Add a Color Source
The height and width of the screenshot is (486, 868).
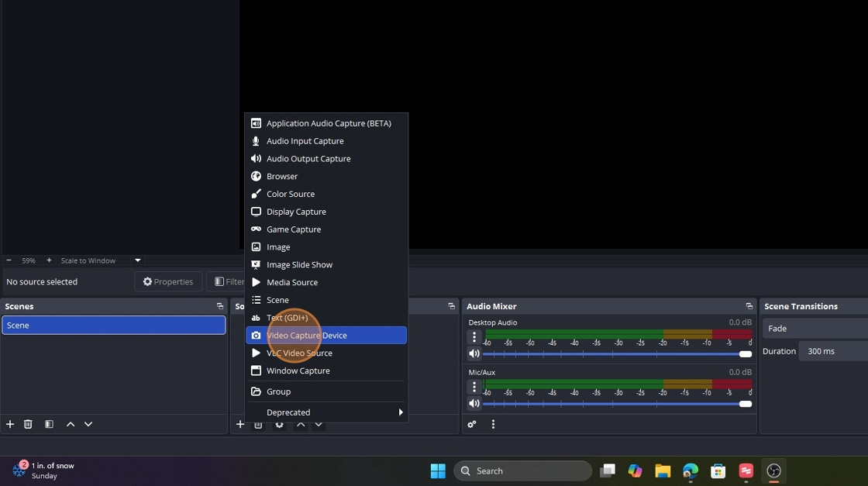coord(326,195)
